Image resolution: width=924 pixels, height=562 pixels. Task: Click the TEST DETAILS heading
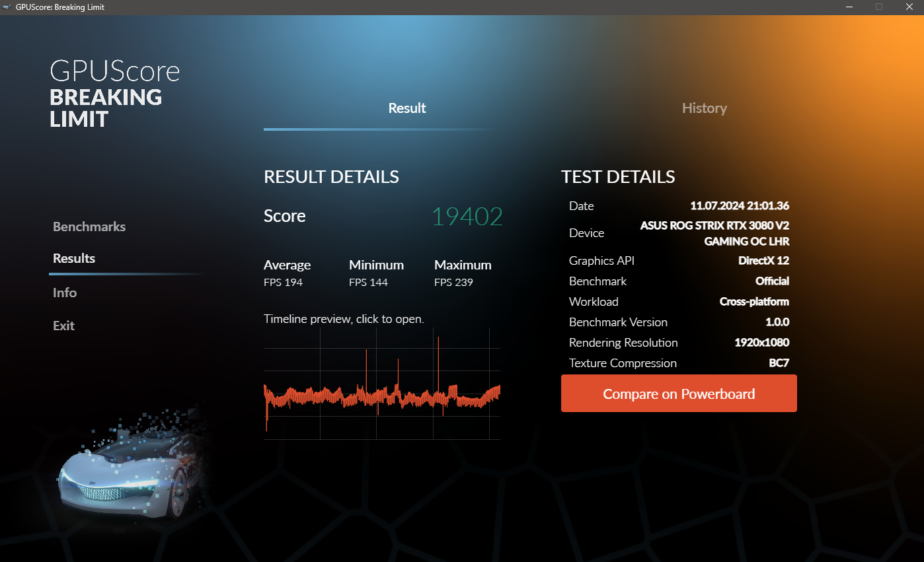pyautogui.click(x=618, y=177)
